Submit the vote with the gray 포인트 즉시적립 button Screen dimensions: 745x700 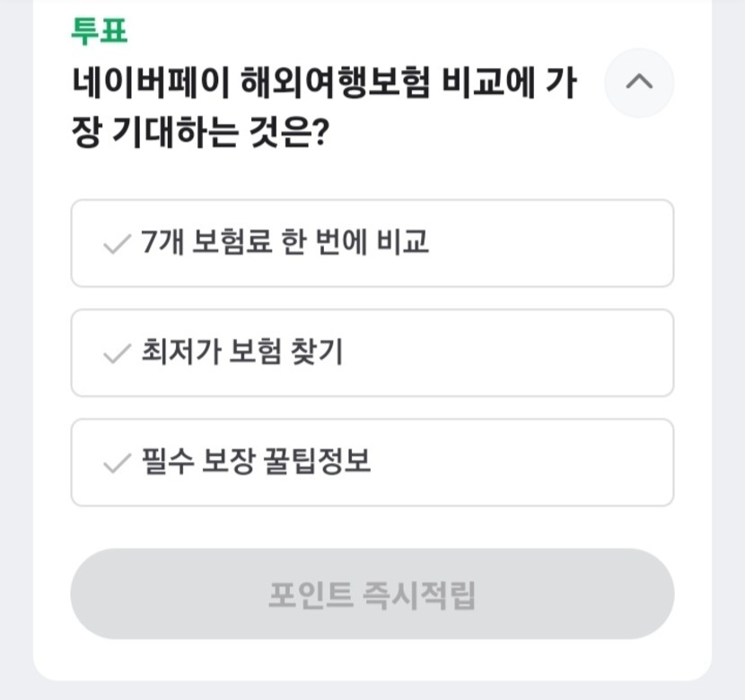[x=372, y=594]
